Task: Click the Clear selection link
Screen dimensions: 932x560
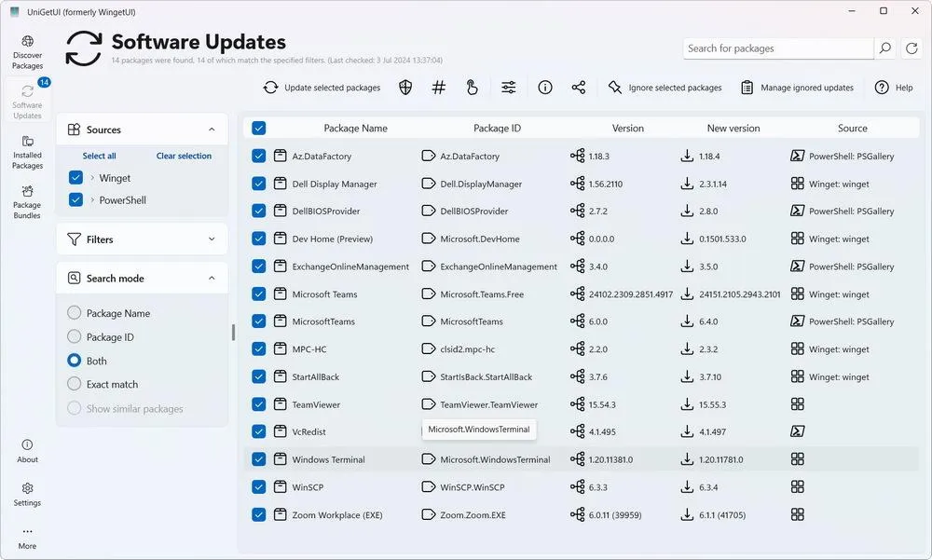Action: (x=184, y=156)
